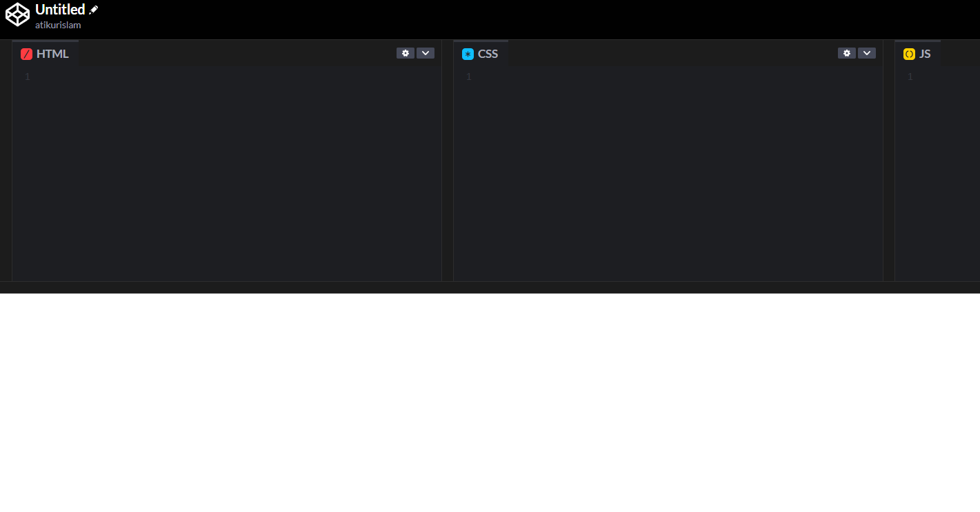Click the Untitled pen title
980x512 pixels.
click(61, 10)
